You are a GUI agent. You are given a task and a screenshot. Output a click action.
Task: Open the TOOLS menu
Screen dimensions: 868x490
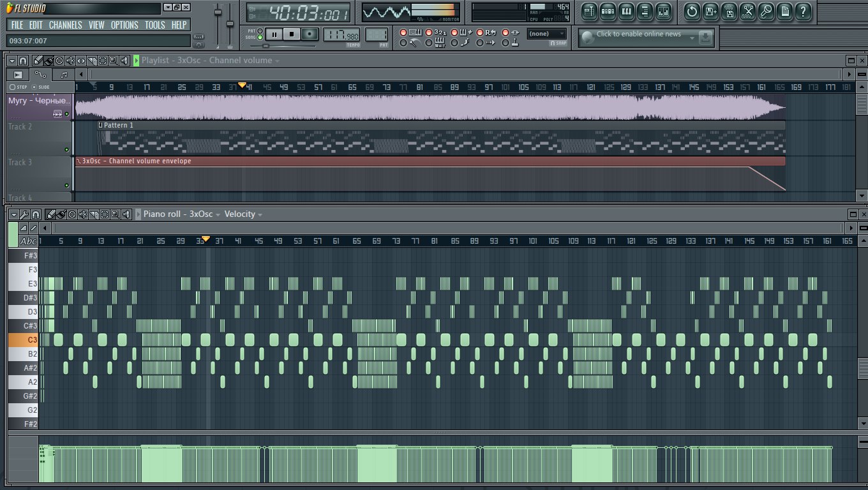[154, 25]
